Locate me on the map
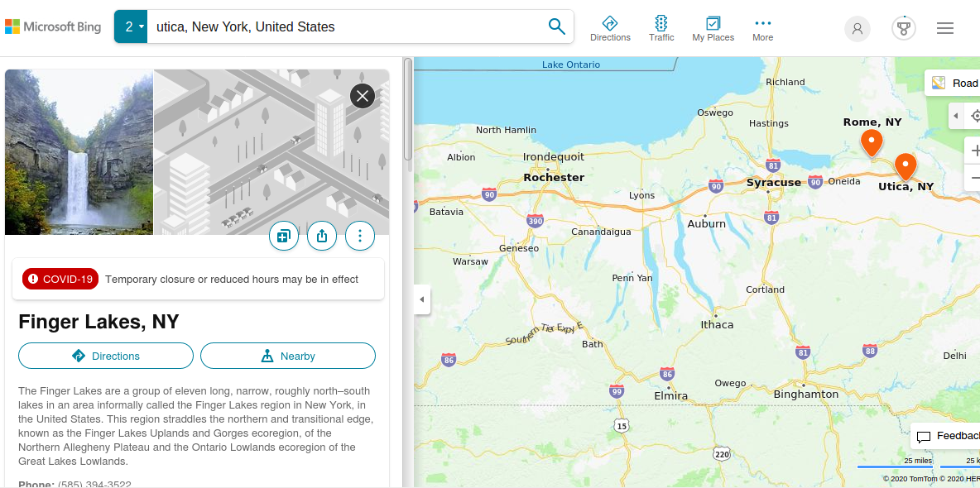980x488 pixels. pyautogui.click(x=973, y=117)
